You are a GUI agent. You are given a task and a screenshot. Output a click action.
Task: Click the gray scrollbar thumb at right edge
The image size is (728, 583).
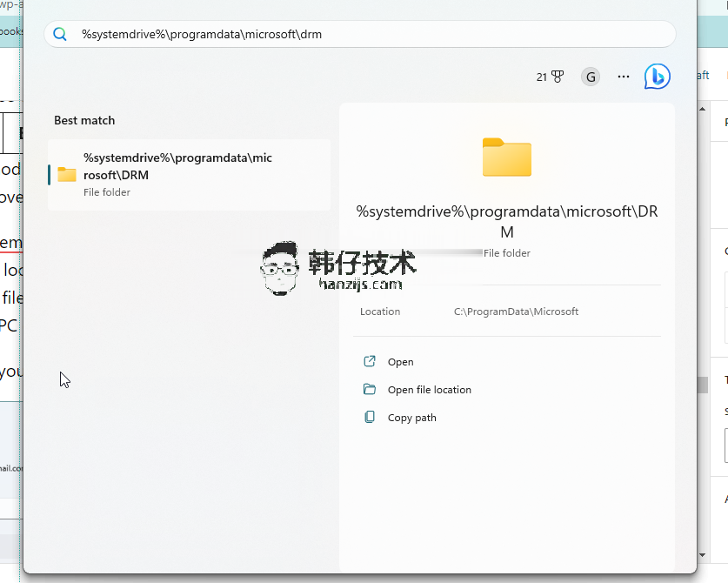(x=703, y=384)
